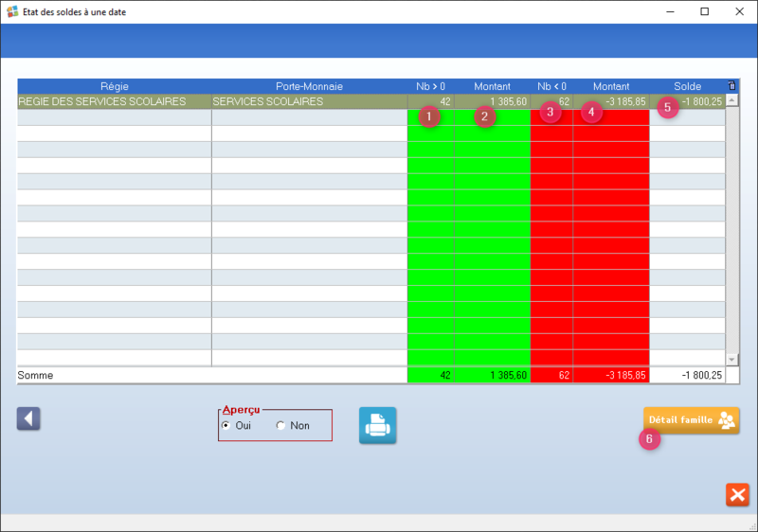Image resolution: width=758 pixels, height=532 pixels.
Task: Click the 'Nb > 0' column header
Action: (430, 86)
